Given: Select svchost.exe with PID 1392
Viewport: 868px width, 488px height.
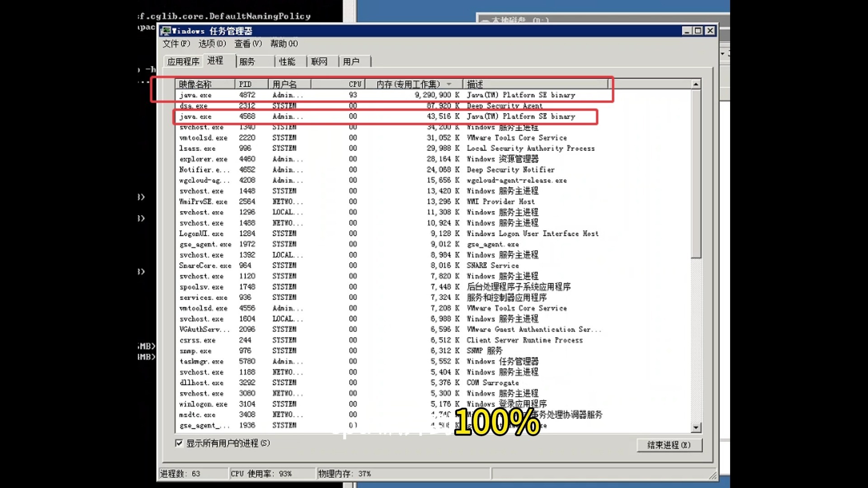Looking at the screenshot, I should tap(392, 255).
